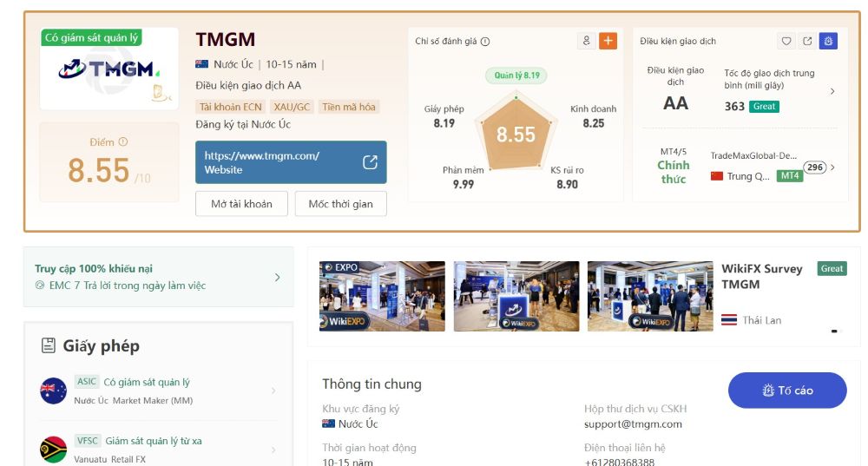
Task: Click the TMGM broker logo
Action: pyautogui.click(x=109, y=69)
